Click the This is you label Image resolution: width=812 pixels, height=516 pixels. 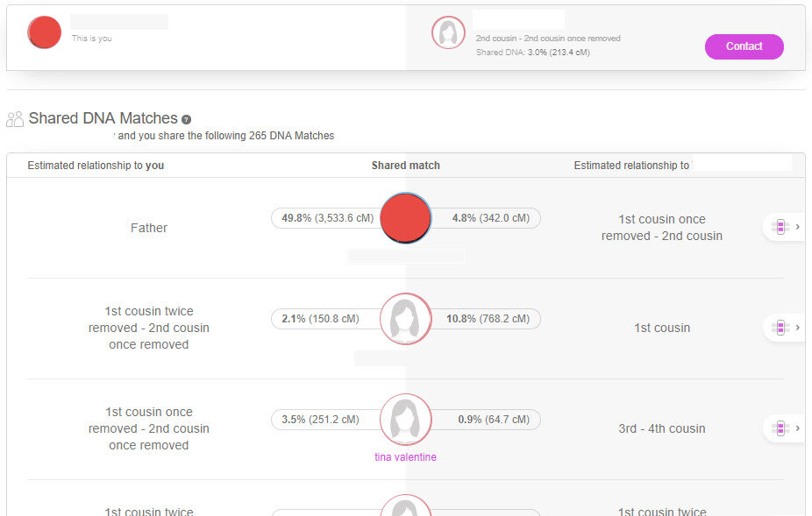point(92,39)
